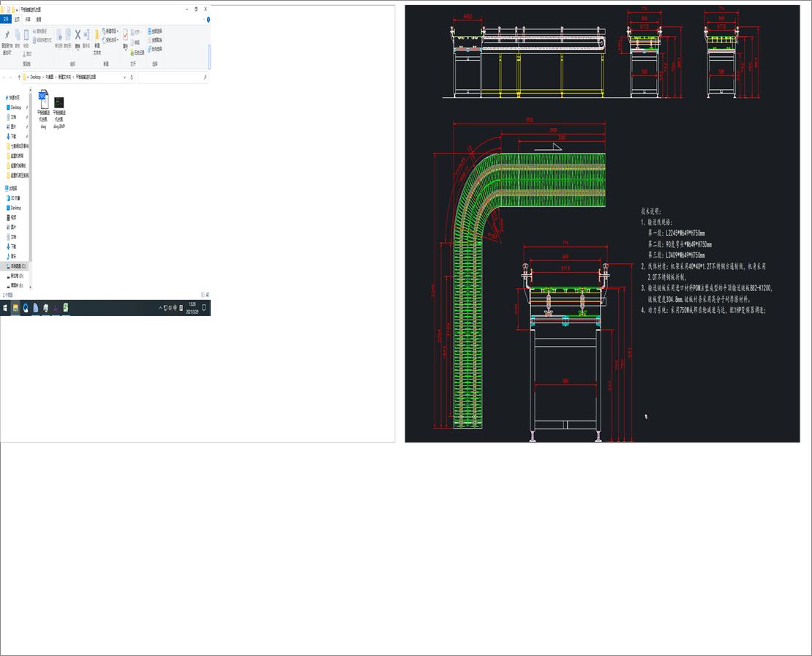
Task: Open Properties via the checkmark icon
Action: point(125,35)
